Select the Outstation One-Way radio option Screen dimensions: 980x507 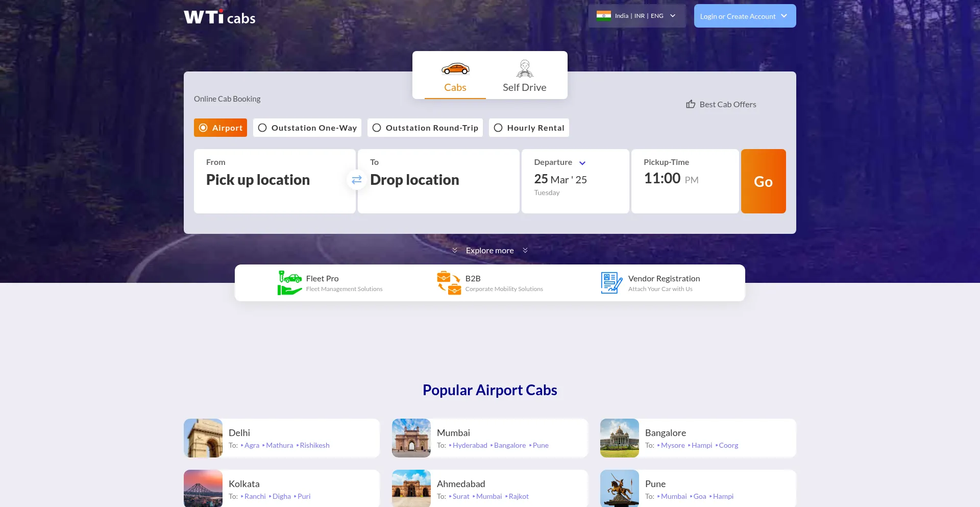tap(262, 128)
